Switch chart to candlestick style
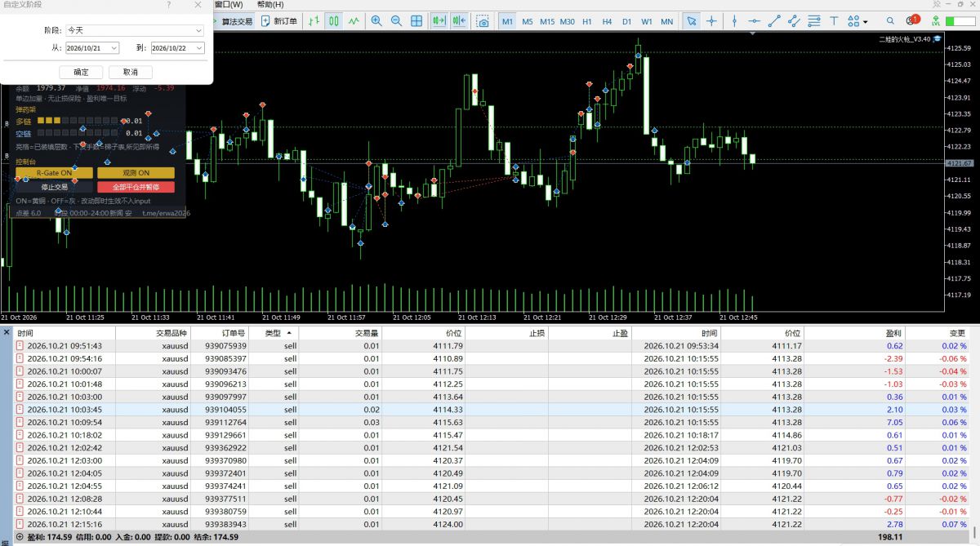Image resolution: width=980 pixels, height=546 pixels. pyautogui.click(x=334, y=21)
